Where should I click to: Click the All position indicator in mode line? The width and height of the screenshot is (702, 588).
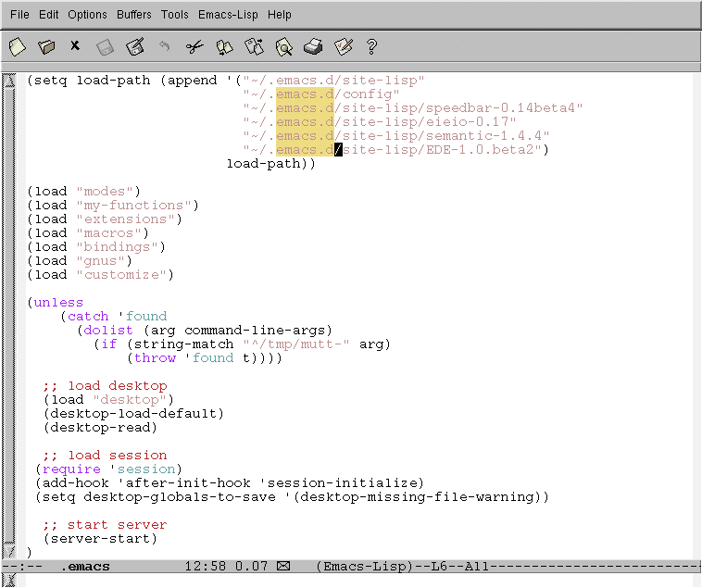click(x=476, y=567)
